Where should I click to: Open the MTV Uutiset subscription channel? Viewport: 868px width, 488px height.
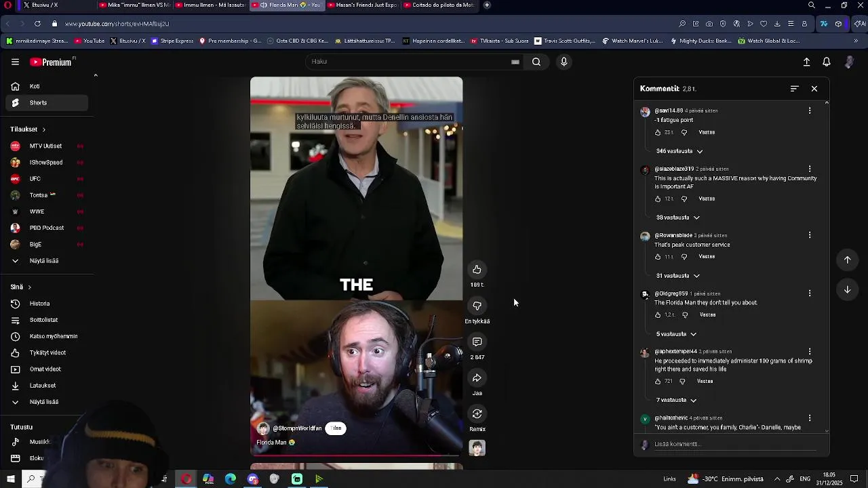[x=47, y=146]
